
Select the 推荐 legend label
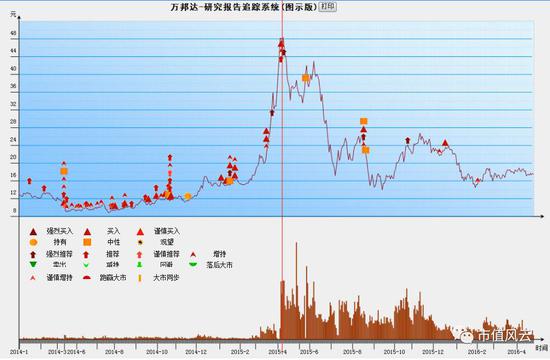point(113,254)
